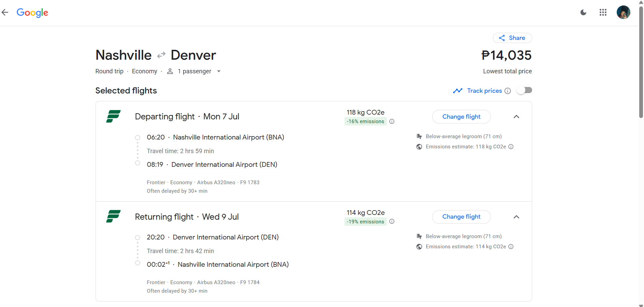Change the departing flight
This screenshot has height=307, width=644.
[x=461, y=117]
